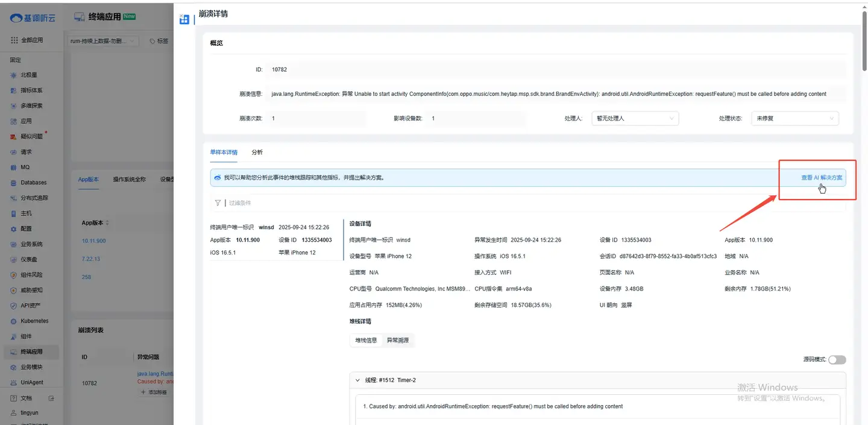
Task: Click the 北极星 sidebar icon
Action: pyautogui.click(x=14, y=75)
